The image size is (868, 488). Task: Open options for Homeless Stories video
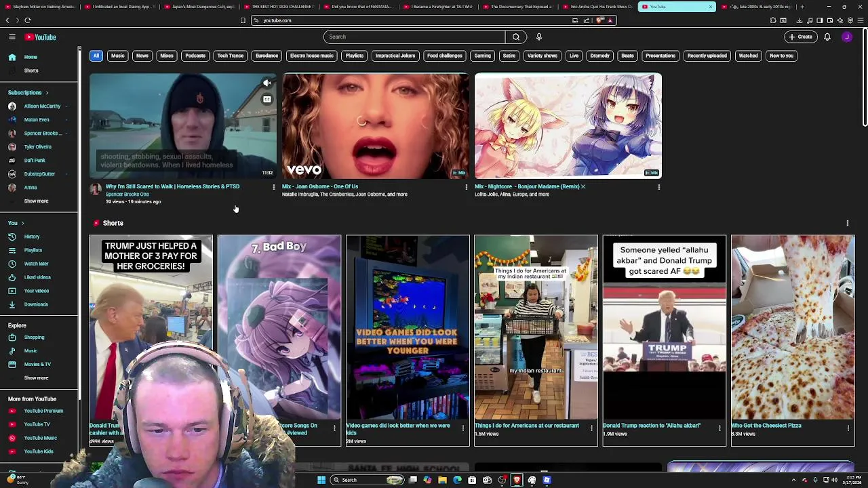pyautogui.click(x=274, y=187)
